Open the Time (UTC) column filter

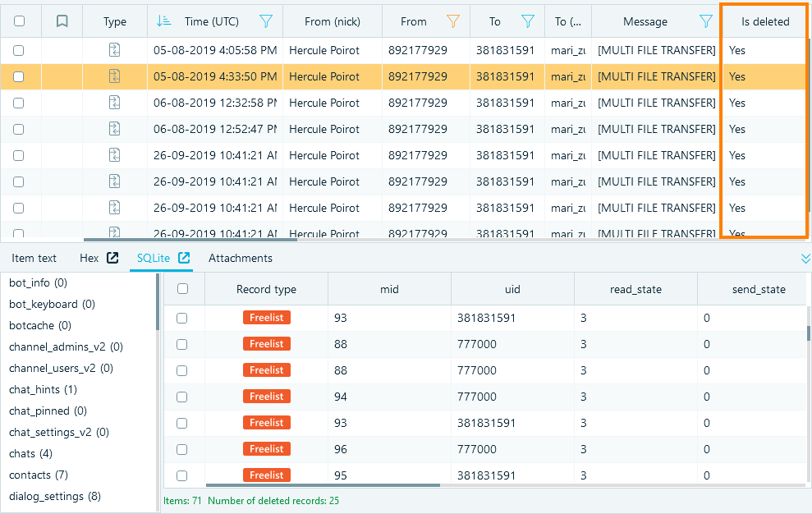(x=266, y=21)
